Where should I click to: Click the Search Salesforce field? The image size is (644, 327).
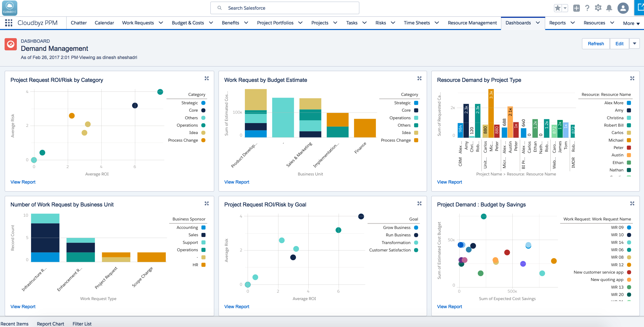click(x=285, y=8)
